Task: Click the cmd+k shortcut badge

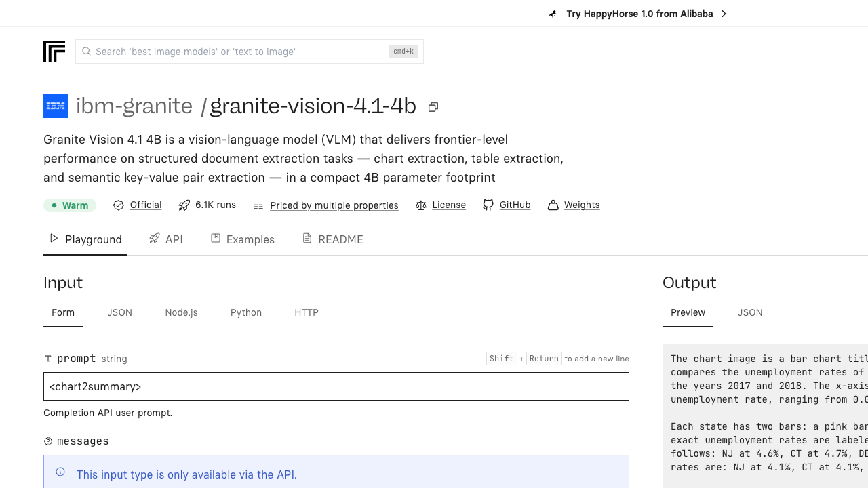Action: pyautogui.click(x=403, y=52)
